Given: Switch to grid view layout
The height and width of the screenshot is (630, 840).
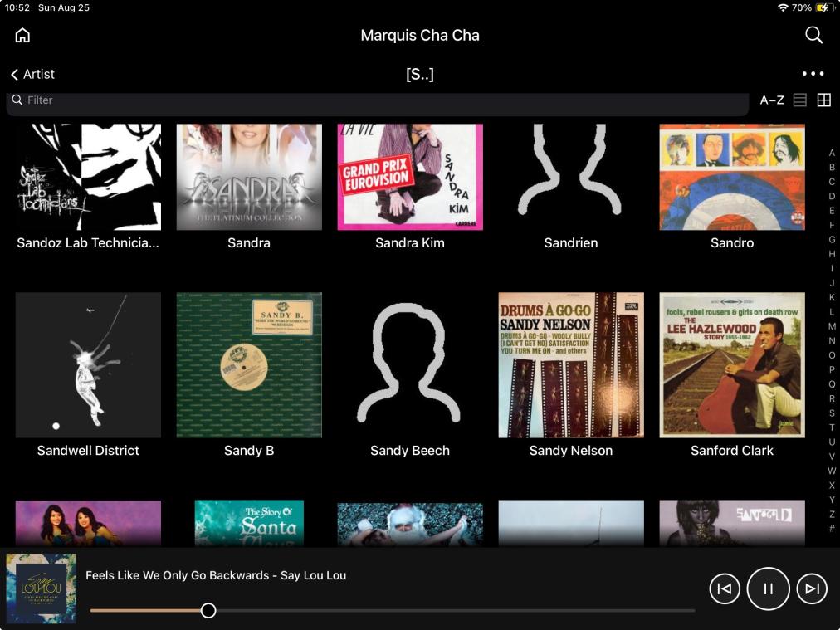Looking at the screenshot, I should pos(823,100).
